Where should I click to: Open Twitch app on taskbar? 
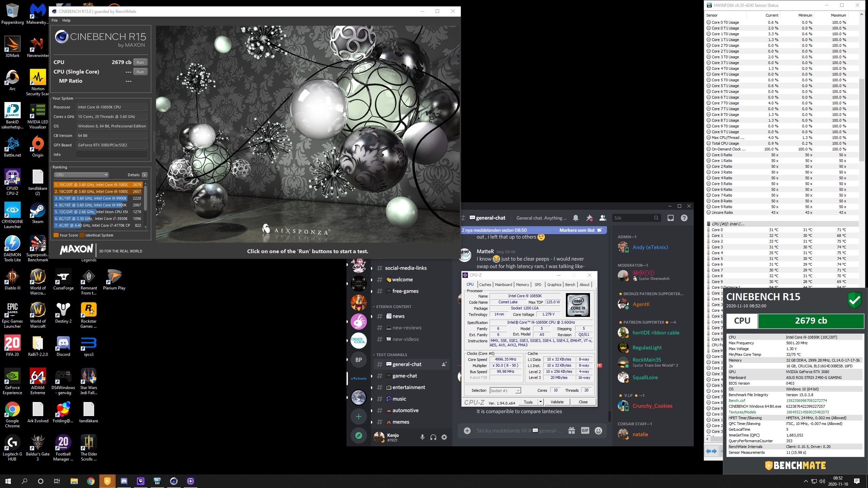[140, 481]
